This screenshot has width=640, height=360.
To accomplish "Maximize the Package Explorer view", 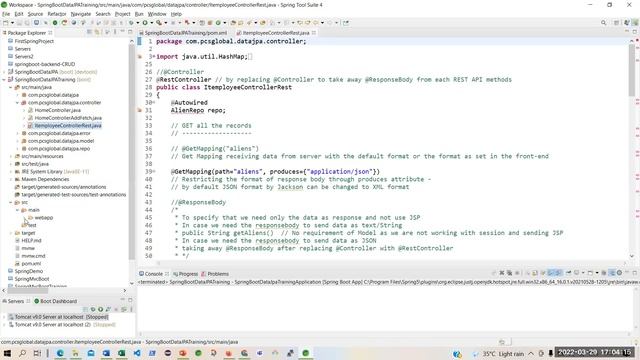I will (130, 32).
